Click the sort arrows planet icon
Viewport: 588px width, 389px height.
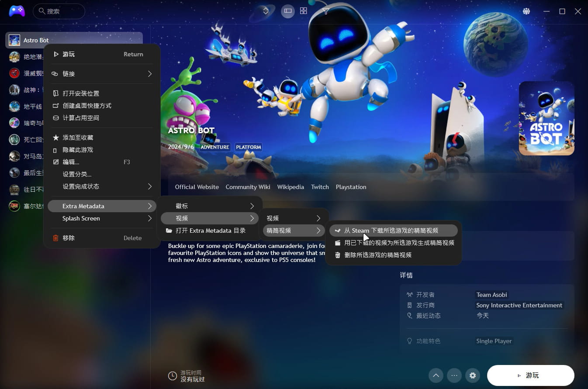266,11
